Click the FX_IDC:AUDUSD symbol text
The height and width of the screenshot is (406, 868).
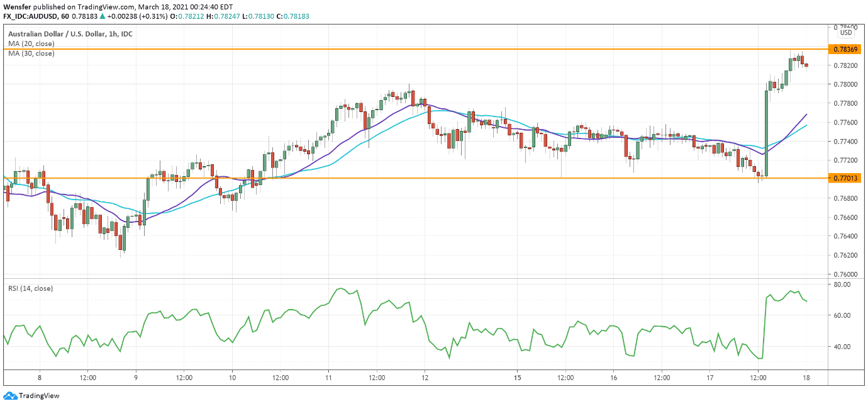(30, 16)
